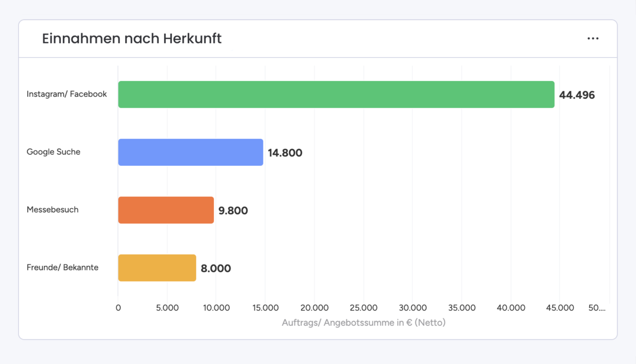Click the Instagram/ Facebook category label
This screenshot has width=636, height=364.
[x=67, y=94]
